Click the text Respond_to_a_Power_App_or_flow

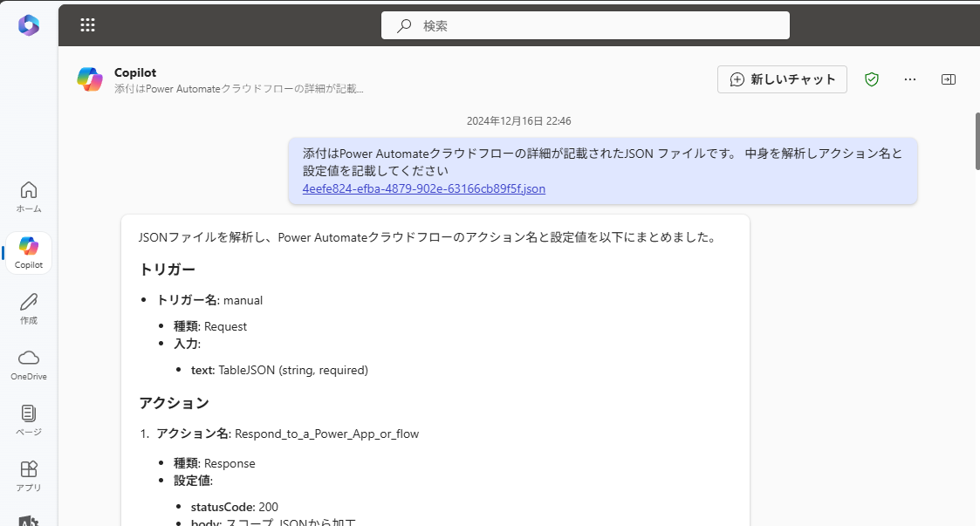327,434
